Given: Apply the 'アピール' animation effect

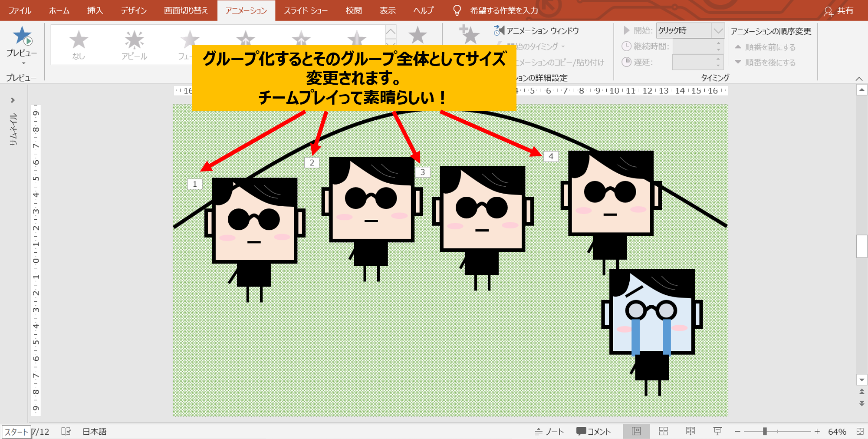Looking at the screenshot, I should tap(134, 45).
